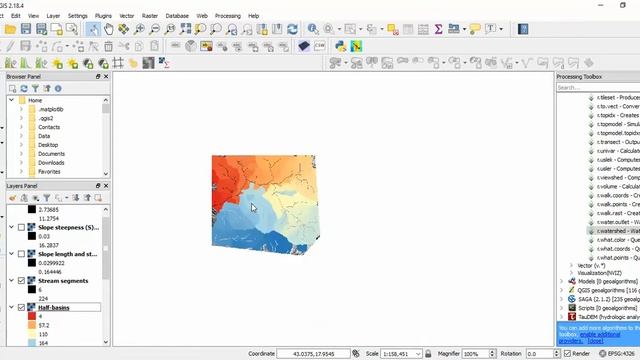This screenshot has height=360, width=640.
Task: Click the coordinate toggle icon in status bar
Action: (x=356, y=353)
